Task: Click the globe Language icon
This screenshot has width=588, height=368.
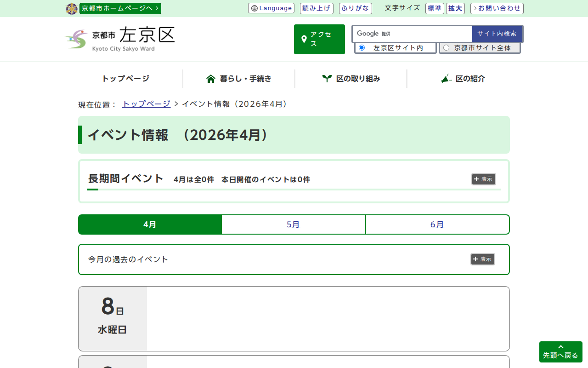Action: [x=254, y=8]
